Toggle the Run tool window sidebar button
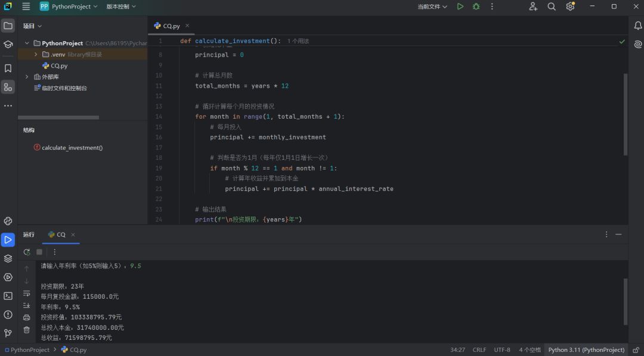The height and width of the screenshot is (356, 644). 8,240
